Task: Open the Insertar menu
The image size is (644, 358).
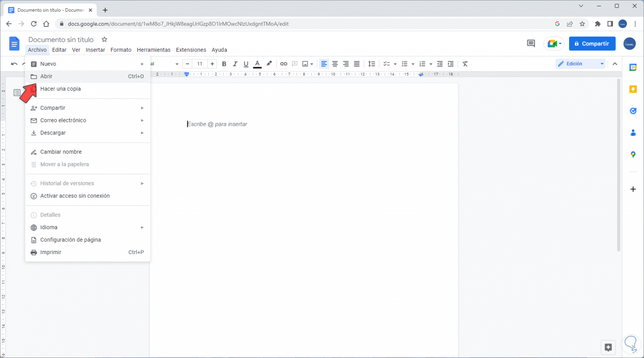Action: click(x=95, y=50)
